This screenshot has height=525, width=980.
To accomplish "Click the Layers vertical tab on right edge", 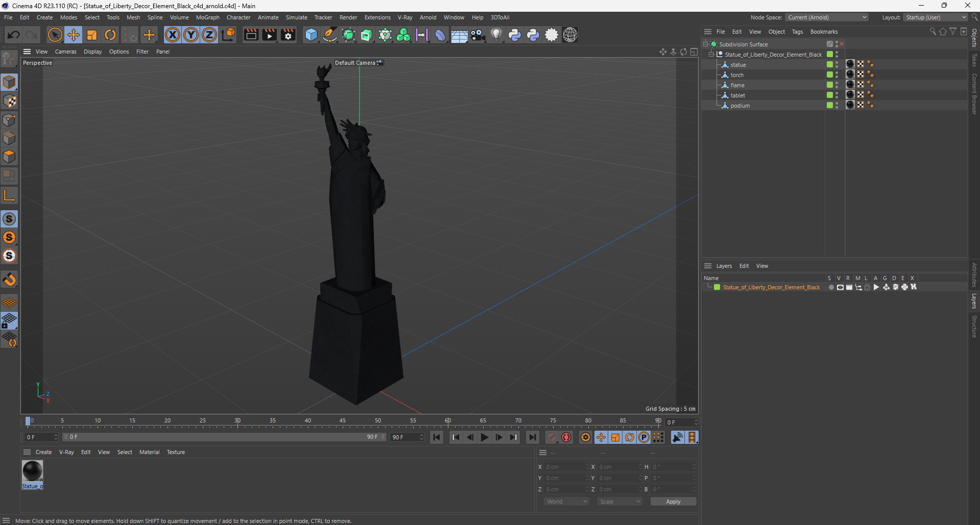I will pyautogui.click(x=974, y=301).
